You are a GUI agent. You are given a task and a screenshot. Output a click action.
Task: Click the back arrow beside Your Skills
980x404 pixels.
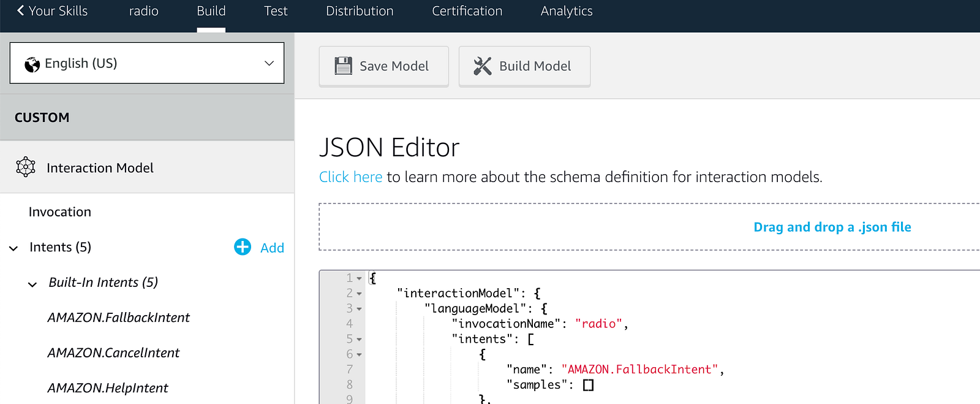coord(21,10)
